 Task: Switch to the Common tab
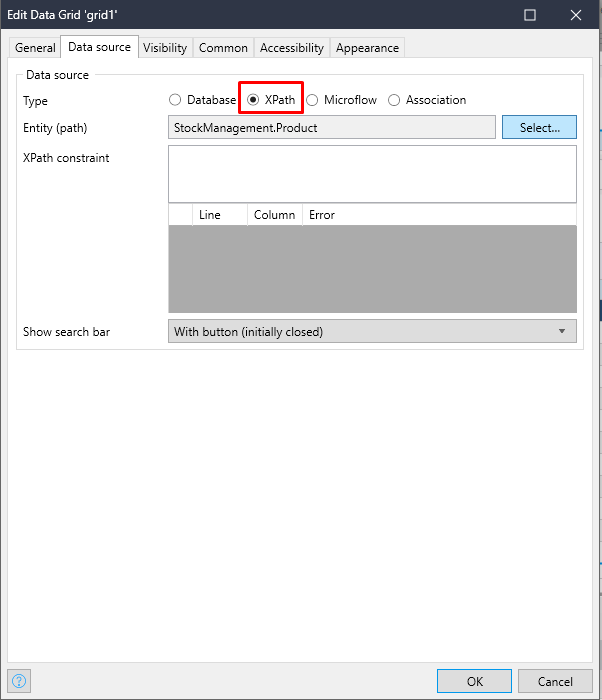pyautogui.click(x=223, y=48)
